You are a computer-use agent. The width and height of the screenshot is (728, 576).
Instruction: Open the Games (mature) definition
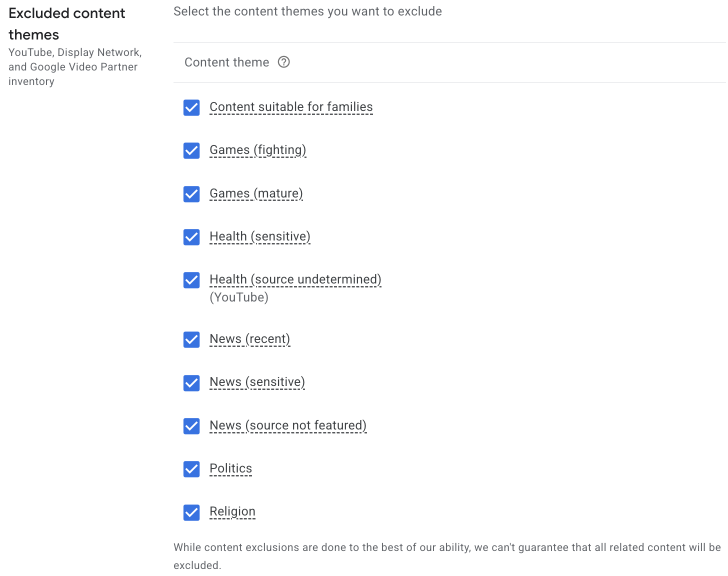coord(256,193)
